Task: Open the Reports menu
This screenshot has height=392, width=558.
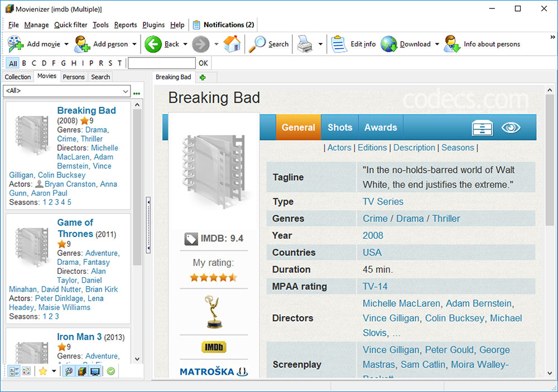Action: pos(125,25)
